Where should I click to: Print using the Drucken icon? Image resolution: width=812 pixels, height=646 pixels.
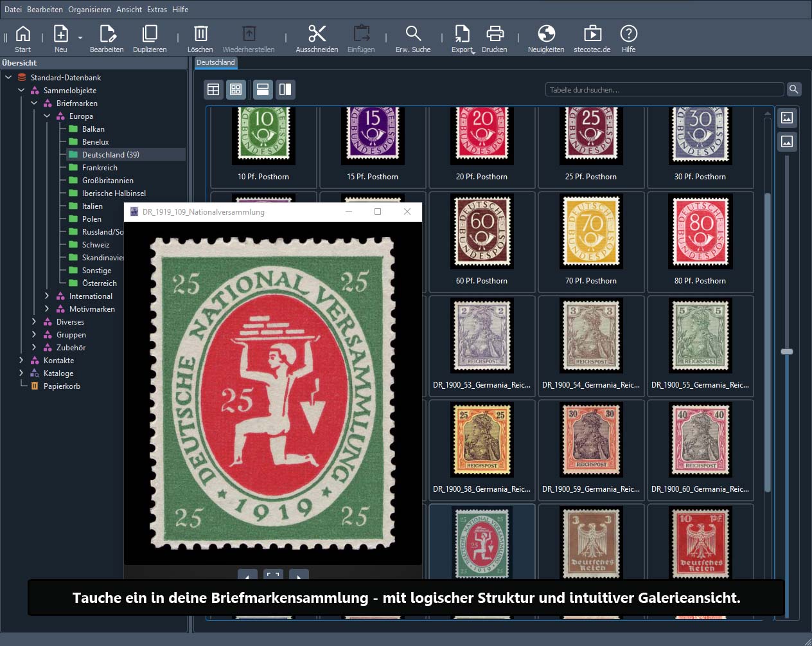(495, 39)
